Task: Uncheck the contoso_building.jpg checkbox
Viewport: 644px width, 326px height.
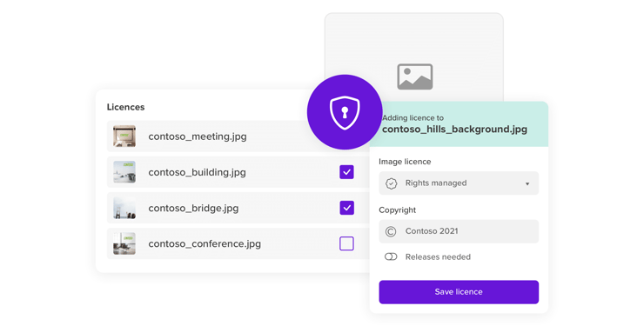Action: 346,172
